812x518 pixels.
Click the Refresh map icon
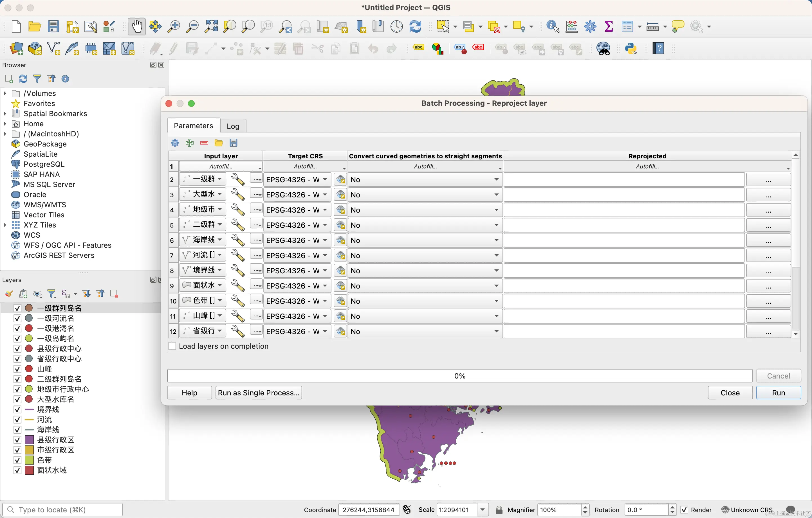click(415, 26)
